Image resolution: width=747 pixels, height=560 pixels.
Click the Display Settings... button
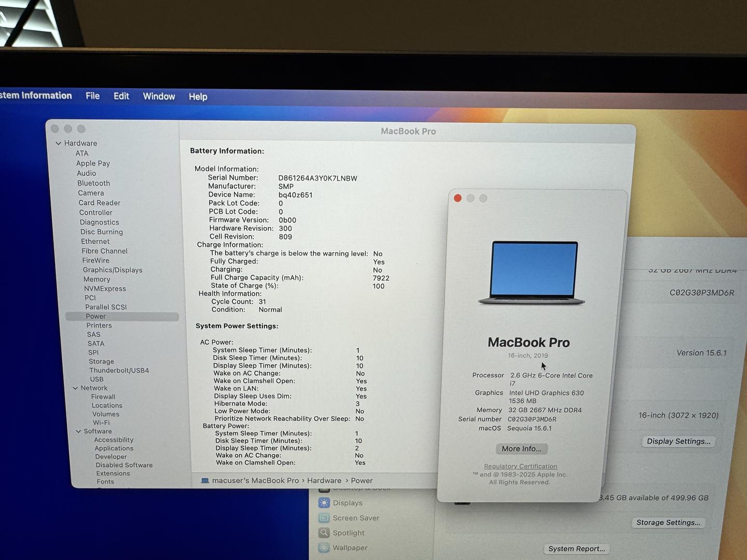pyautogui.click(x=679, y=441)
